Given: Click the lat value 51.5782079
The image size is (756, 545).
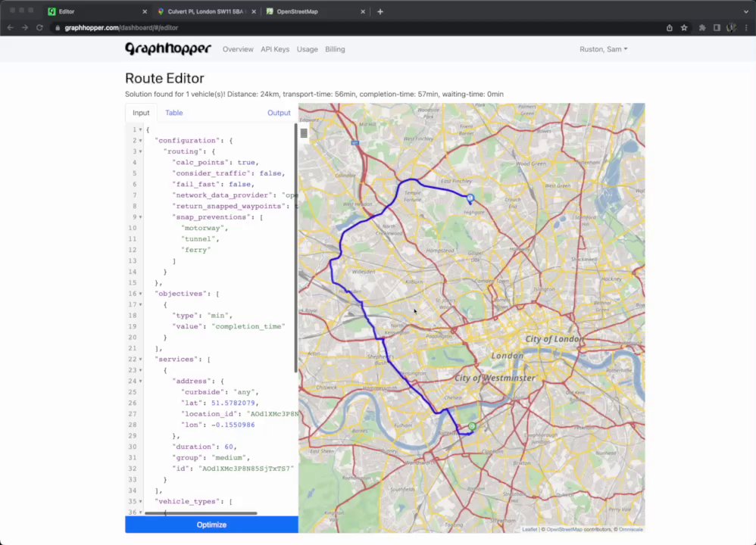Looking at the screenshot, I should click(233, 403).
